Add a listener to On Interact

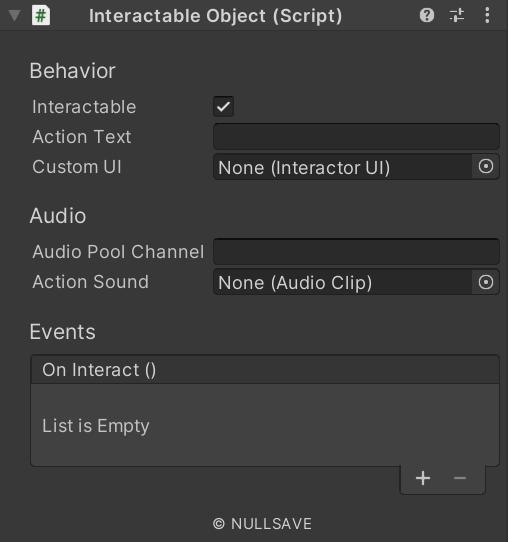click(423, 478)
